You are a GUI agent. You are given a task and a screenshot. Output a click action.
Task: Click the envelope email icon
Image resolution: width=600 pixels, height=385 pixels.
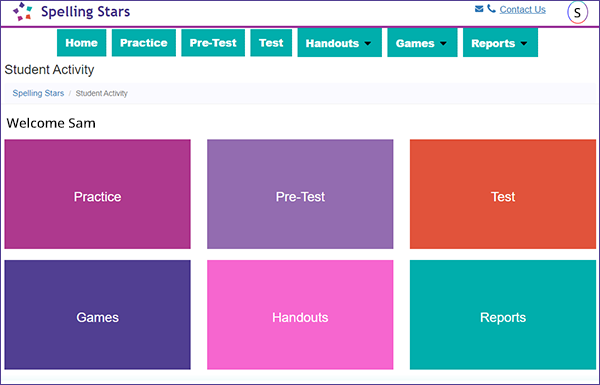point(479,9)
